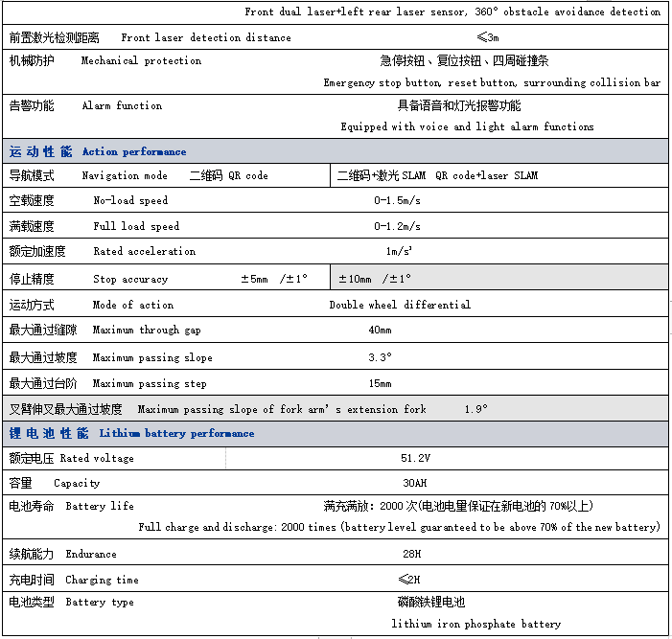Click the endurance value '28H'
This screenshot has width=672, height=639.
pyautogui.click(x=411, y=554)
